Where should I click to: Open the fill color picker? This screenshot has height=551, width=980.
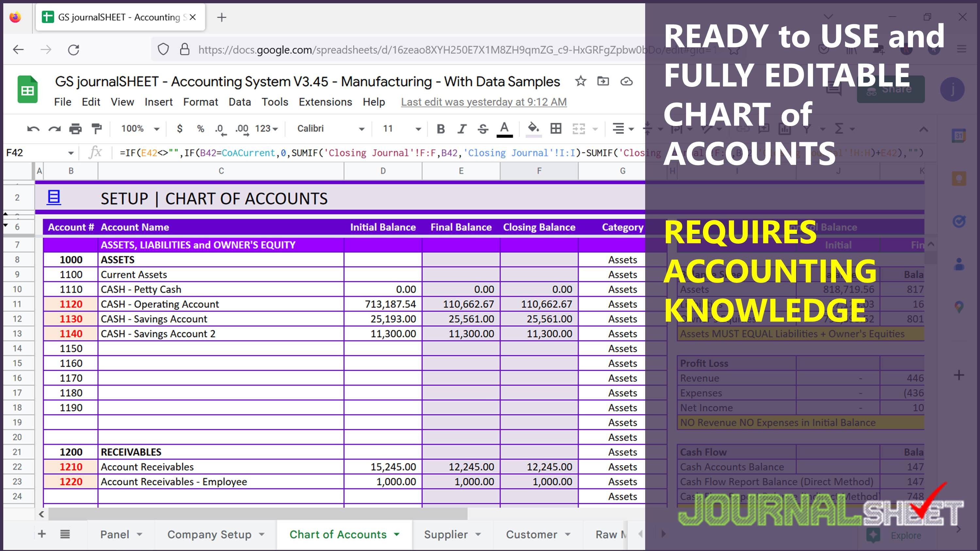coord(533,129)
